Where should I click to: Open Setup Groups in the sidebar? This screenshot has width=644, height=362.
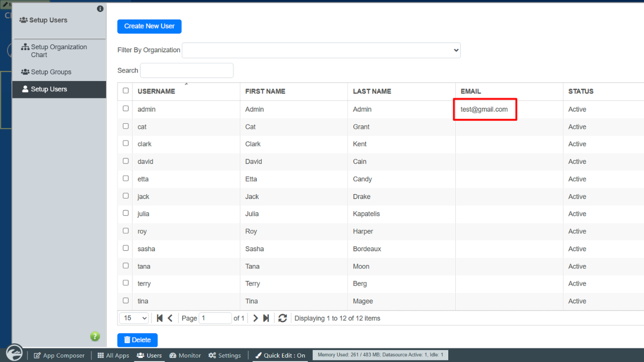coord(51,72)
